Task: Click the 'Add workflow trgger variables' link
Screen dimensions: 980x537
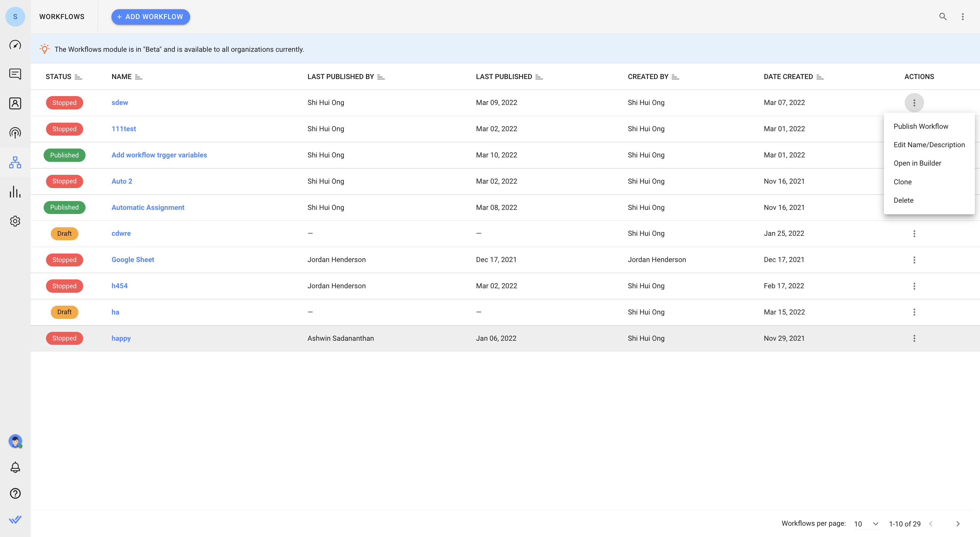Action: [x=159, y=155]
